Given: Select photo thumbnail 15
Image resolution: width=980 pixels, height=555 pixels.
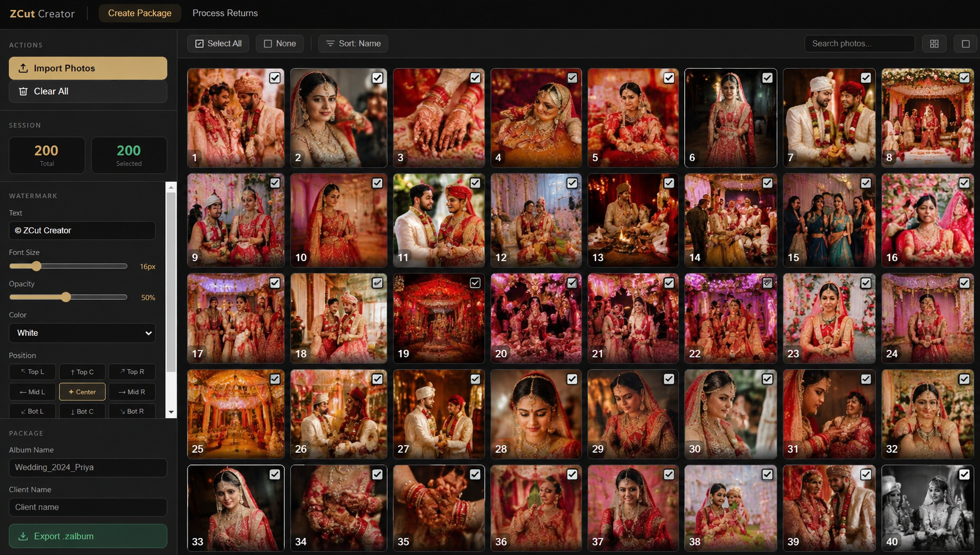Looking at the screenshot, I should coord(829,220).
